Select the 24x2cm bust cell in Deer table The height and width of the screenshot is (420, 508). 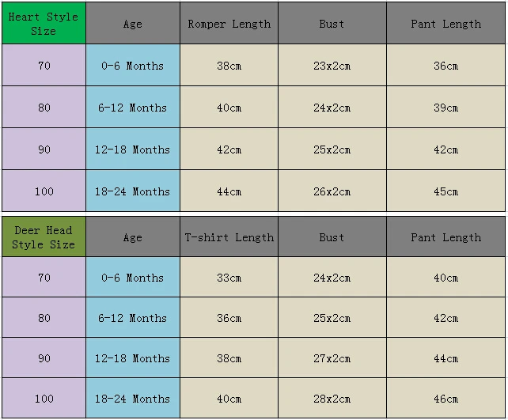[x=332, y=277]
